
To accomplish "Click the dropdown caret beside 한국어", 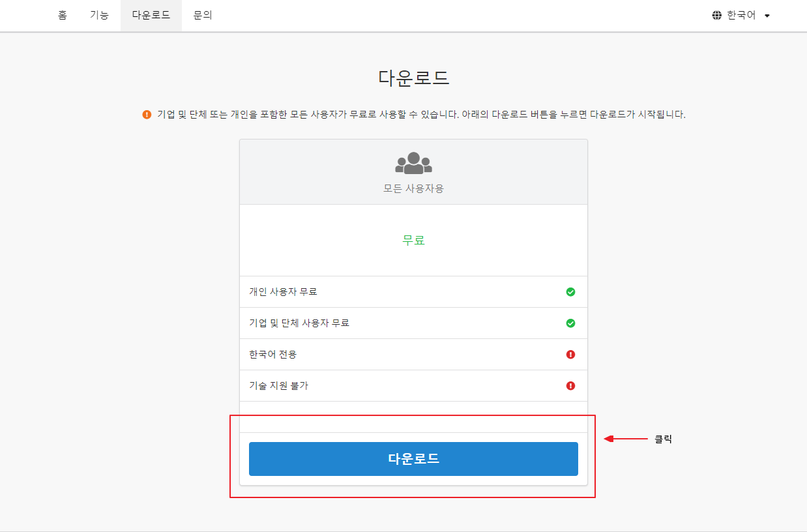I will click(x=767, y=16).
